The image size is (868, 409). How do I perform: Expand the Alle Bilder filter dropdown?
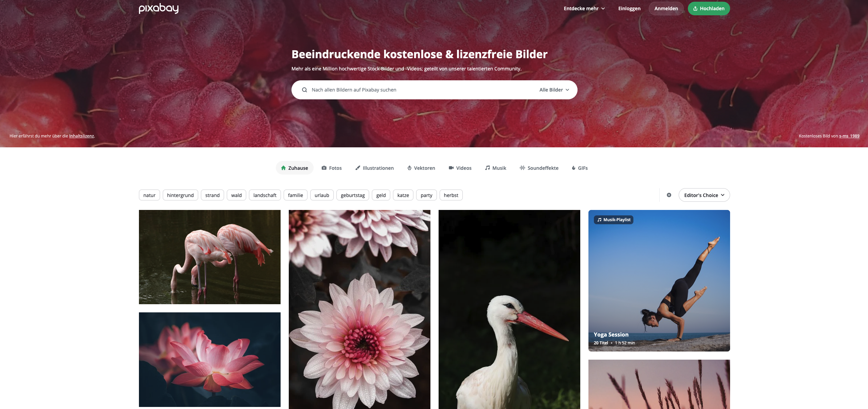pyautogui.click(x=554, y=89)
